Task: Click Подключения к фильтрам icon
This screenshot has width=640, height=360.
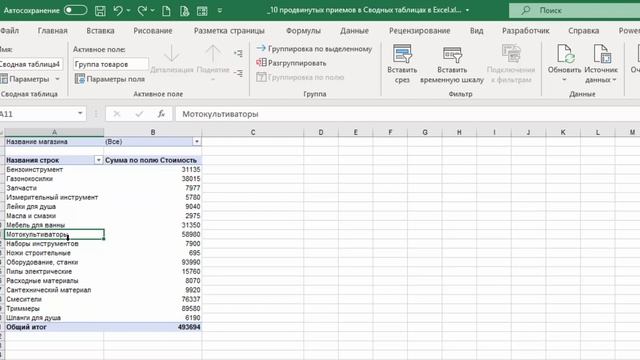Action: click(511, 54)
